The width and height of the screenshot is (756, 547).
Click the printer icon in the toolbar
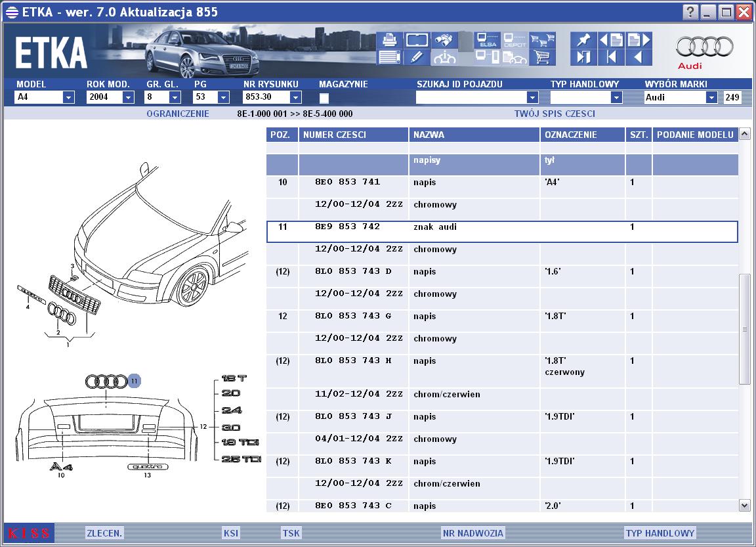[x=388, y=39]
